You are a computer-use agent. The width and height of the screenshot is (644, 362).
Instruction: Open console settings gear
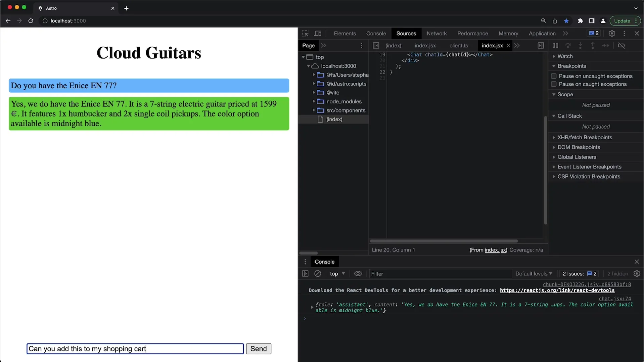637,274
